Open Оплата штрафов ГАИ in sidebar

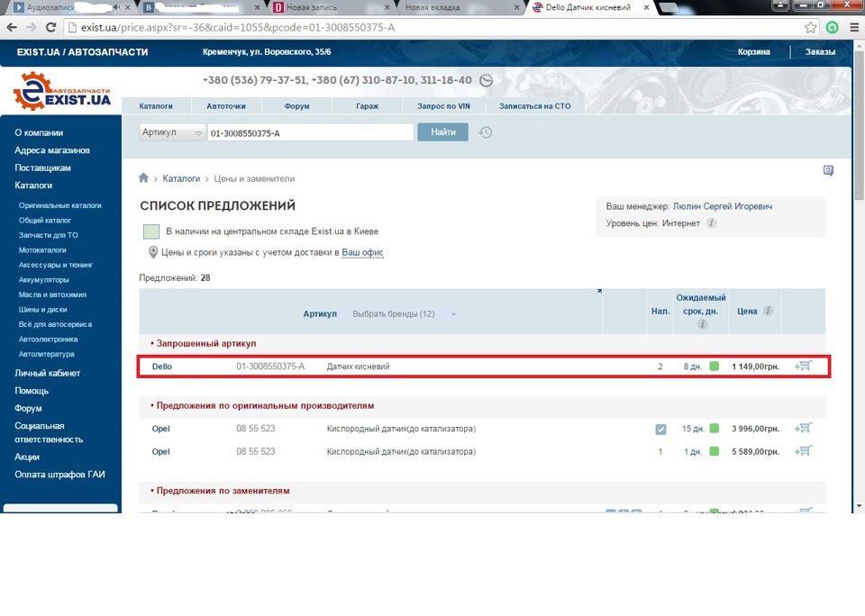(x=59, y=475)
